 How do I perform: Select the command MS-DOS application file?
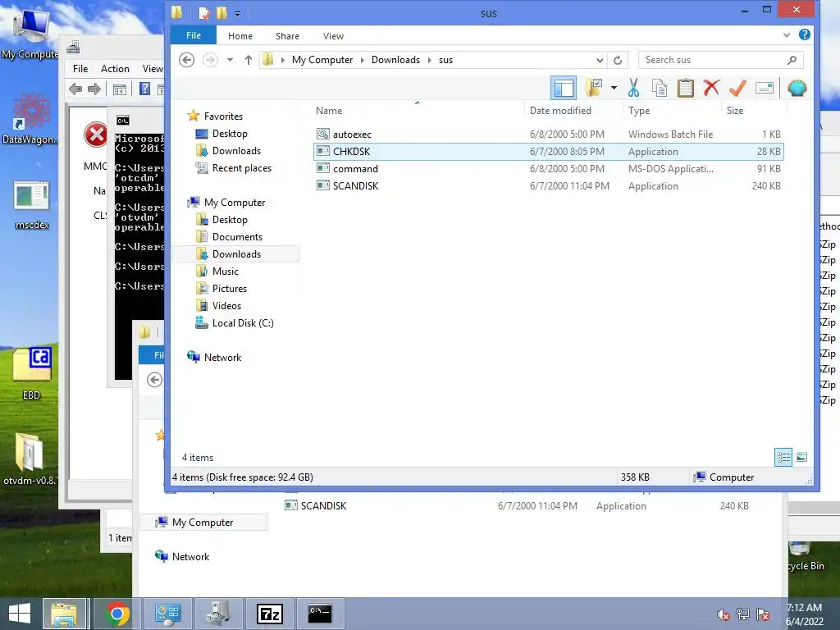pos(549,168)
